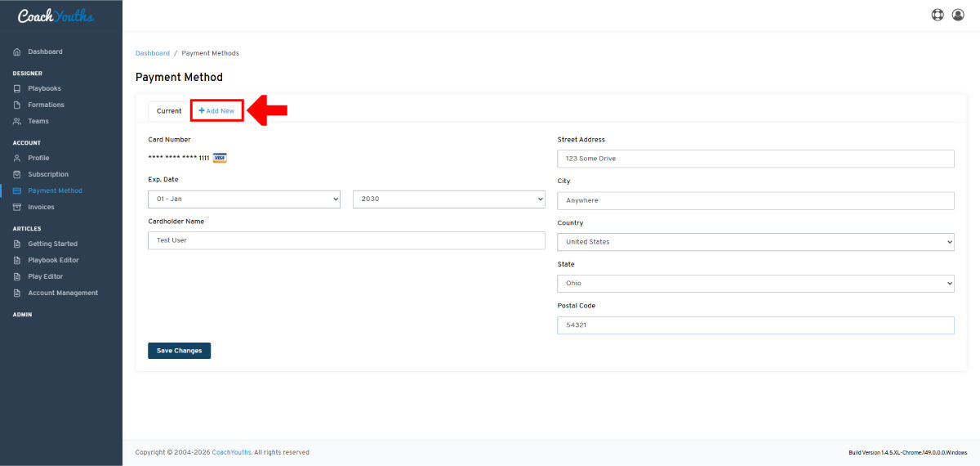Click the Play Editor article icon
Image resolution: width=980 pixels, height=466 pixels.
click(17, 276)
